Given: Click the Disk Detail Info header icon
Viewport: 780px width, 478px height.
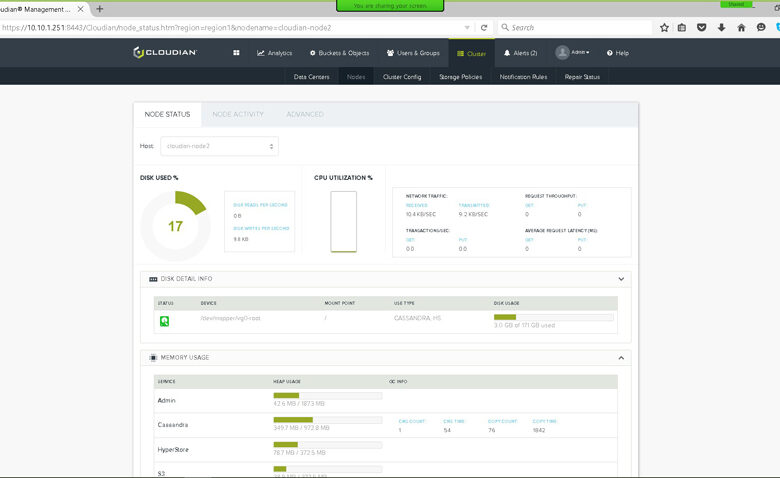Looking at the screenshot, I should click(153, 279).
